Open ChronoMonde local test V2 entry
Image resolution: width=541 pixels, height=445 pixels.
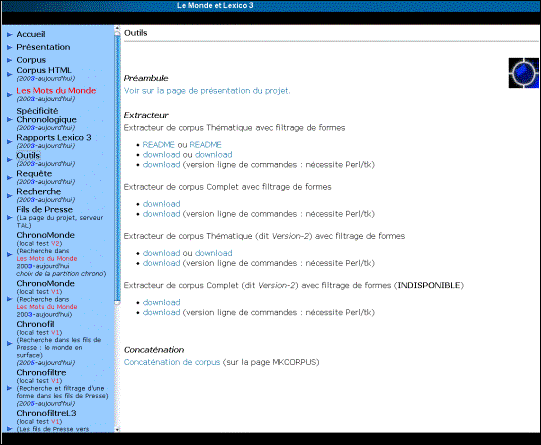click(x=46, y=235)
